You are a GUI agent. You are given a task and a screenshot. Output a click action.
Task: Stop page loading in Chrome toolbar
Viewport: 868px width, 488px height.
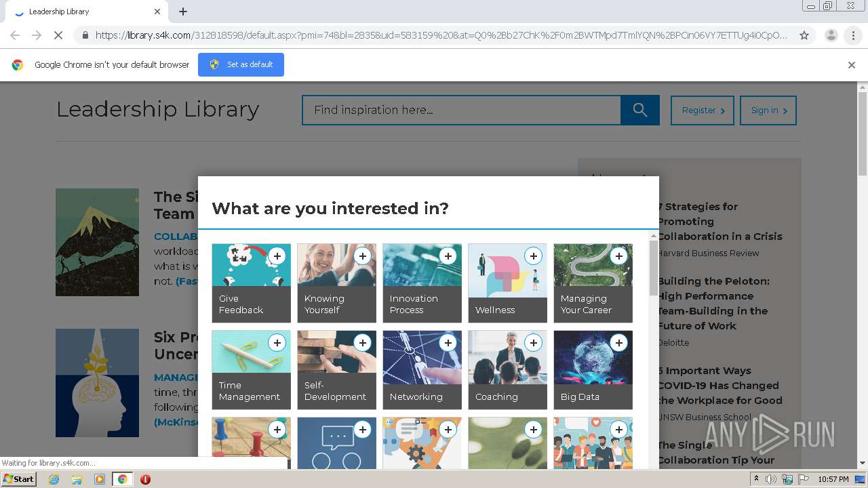click(x=58, y=35)
